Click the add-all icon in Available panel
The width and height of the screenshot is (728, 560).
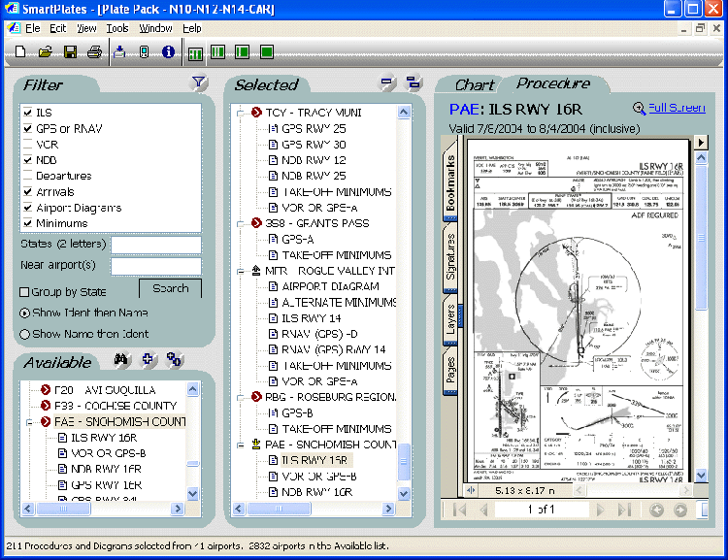174,359
